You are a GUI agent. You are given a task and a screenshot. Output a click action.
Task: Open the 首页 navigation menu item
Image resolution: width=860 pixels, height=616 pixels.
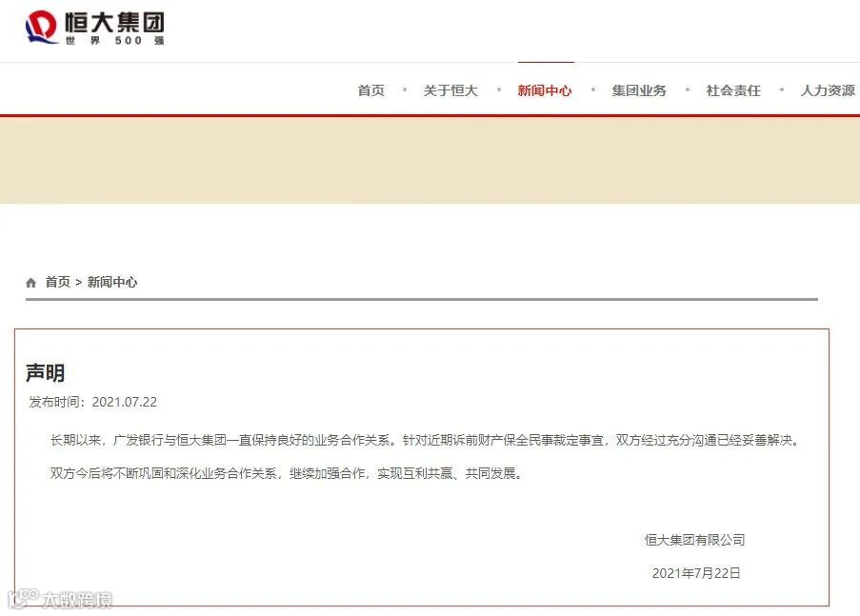click(x=371, y=90)
